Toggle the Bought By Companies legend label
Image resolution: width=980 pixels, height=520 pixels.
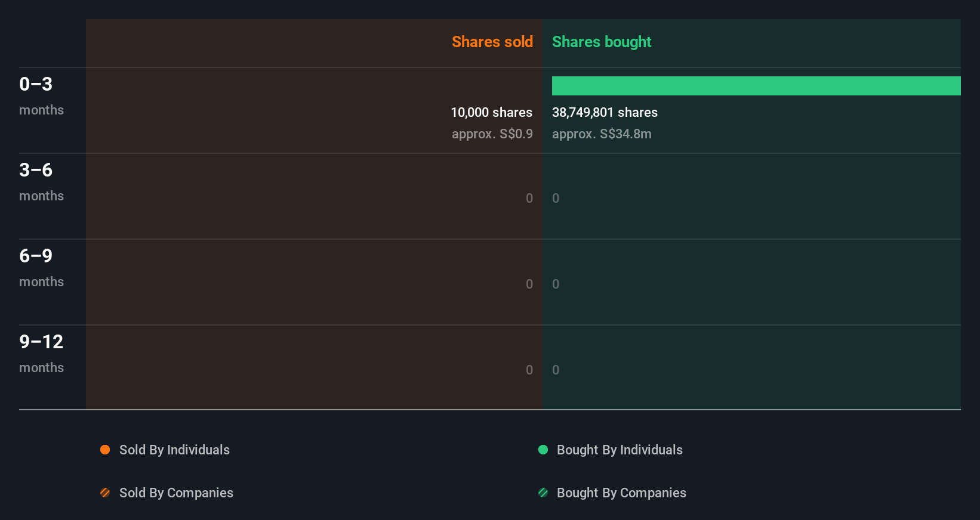click(x=621, y=493)
